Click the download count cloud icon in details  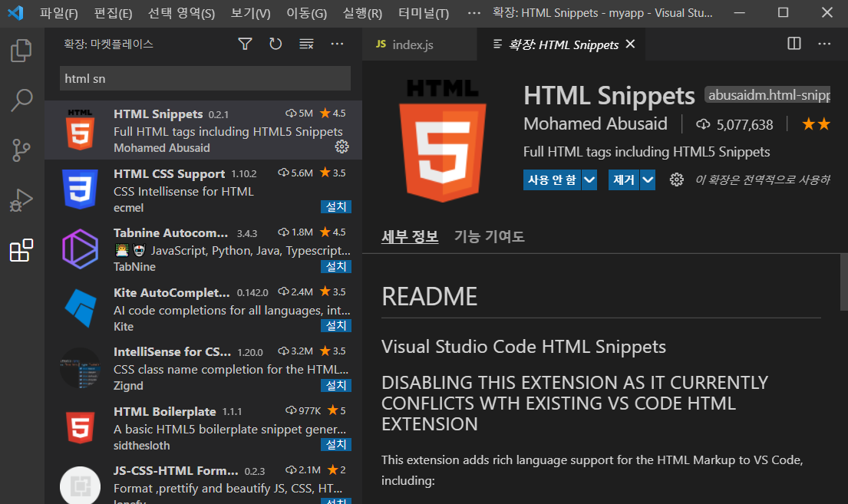703,124
